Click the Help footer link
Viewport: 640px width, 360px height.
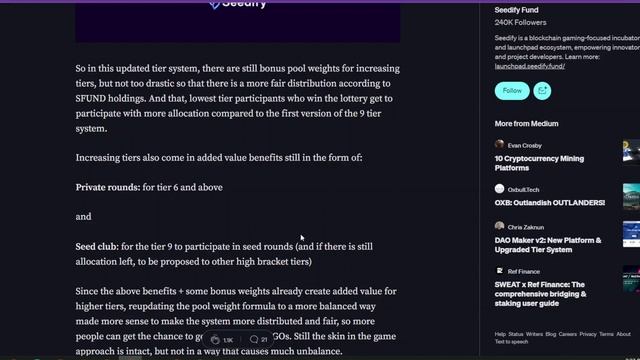click(x=500, y=334)
